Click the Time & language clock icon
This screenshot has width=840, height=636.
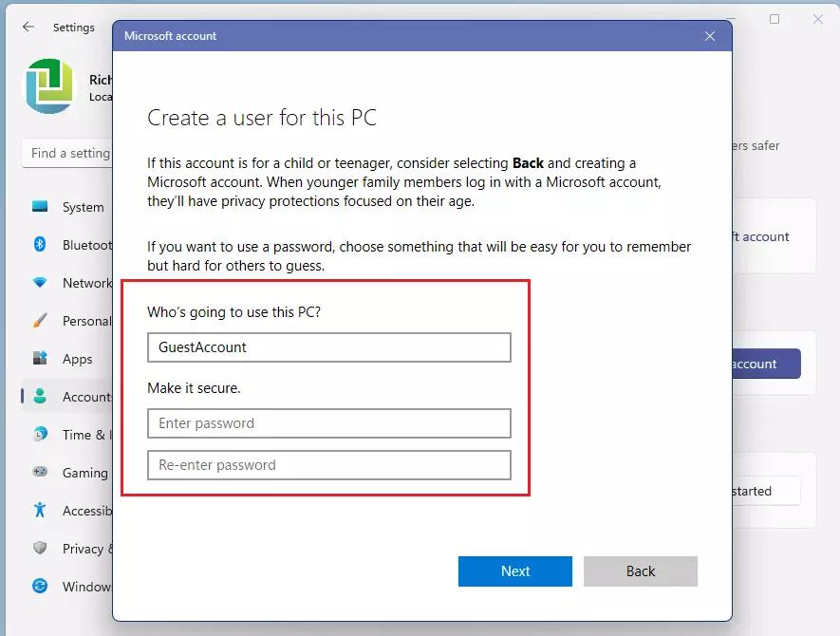(40, 435)
